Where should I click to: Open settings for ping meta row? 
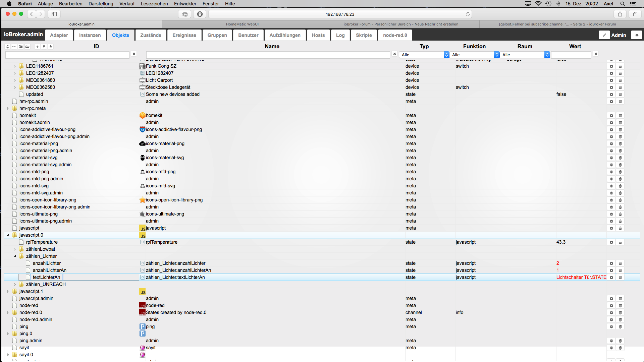point(611,327)
